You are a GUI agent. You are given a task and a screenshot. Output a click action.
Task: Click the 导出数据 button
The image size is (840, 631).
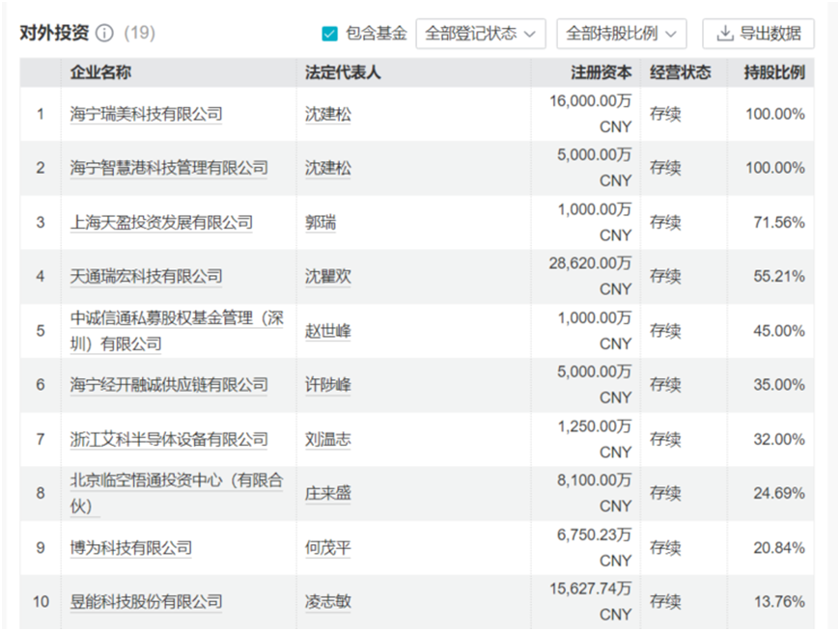[x=759, y=34]
